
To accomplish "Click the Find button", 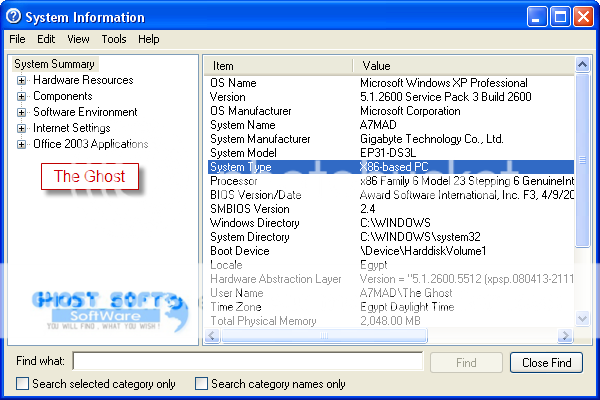I will point(466,362).
